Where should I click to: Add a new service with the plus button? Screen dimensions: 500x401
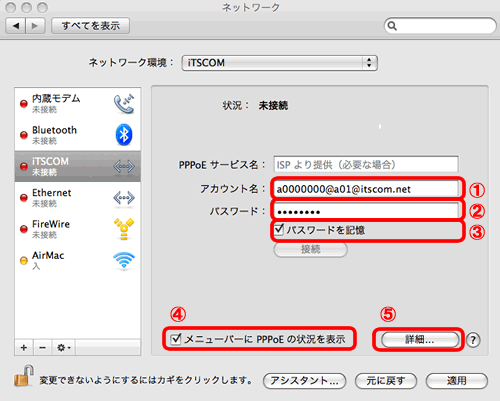click(x=24, y=348)
